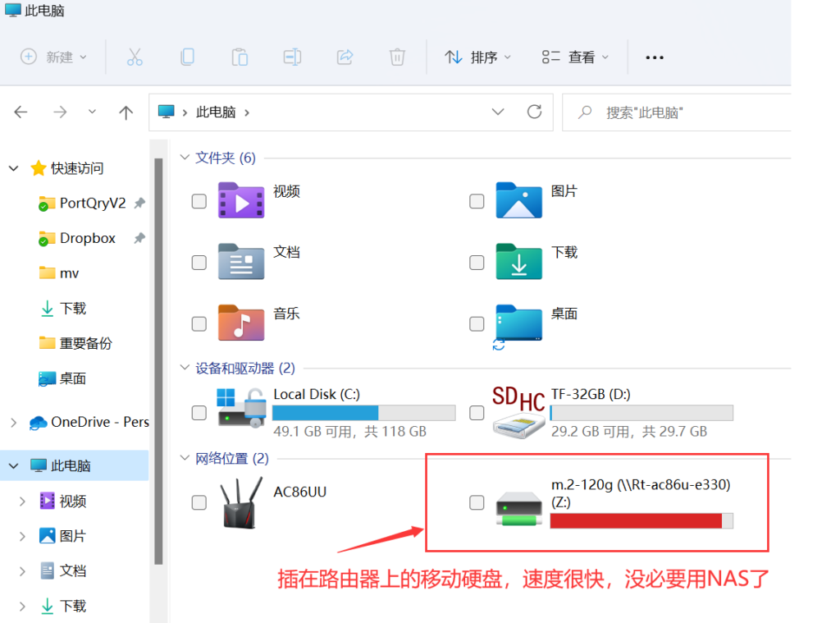Viewport: 840px width, 623px height.
Task: Expand the OneDrive tree node
Action: 13,422
